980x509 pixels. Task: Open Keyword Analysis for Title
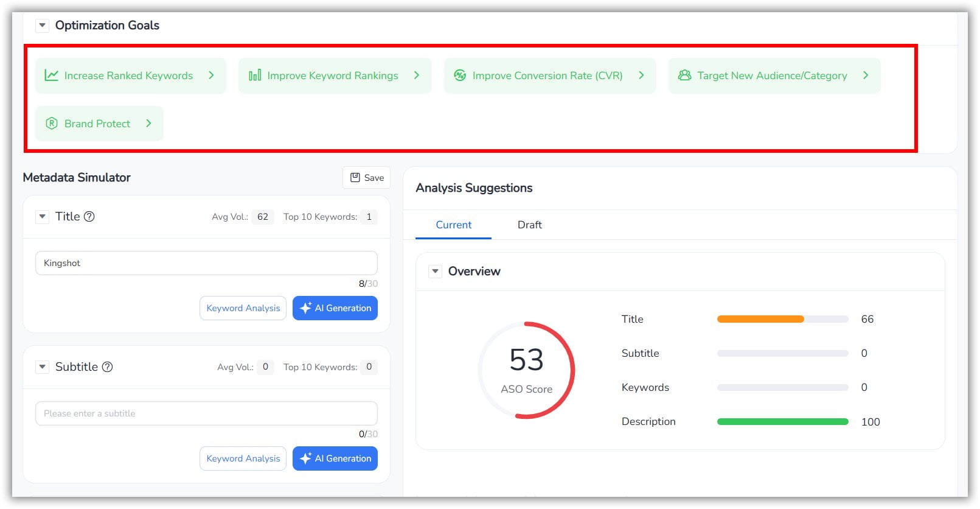click(x=243, y=308)
